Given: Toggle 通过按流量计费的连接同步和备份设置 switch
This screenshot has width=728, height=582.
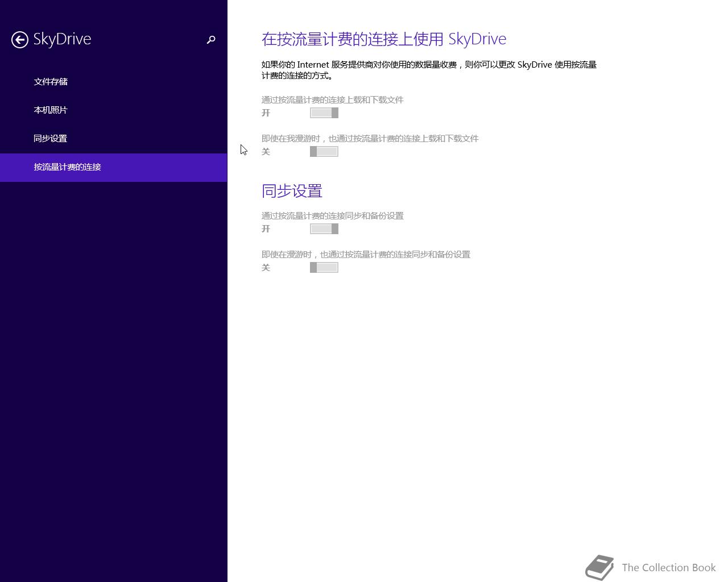Looking at the screenshot, I should pos(324,229).
